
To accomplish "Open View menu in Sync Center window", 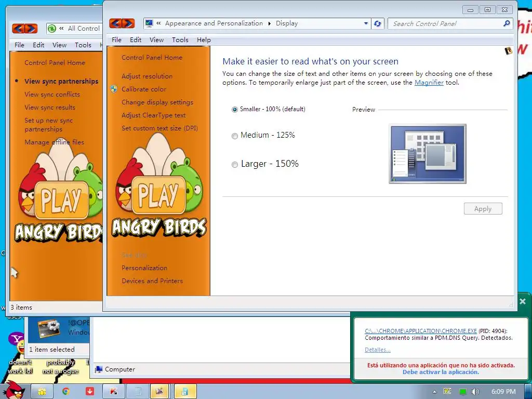I will click(59, 45).
